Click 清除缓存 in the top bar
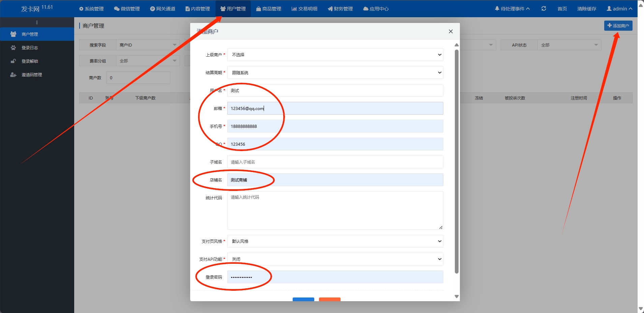Screen dimensions: 644x313 click(x=587, y=9)
